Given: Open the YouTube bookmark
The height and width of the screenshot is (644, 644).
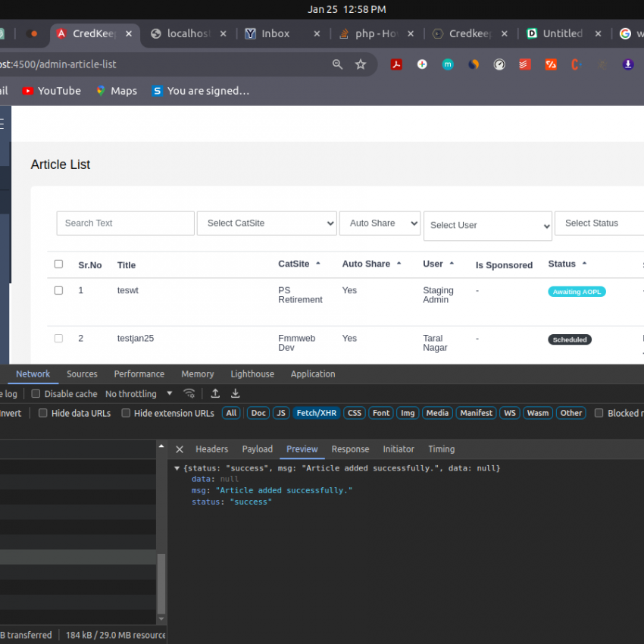Looking at the screenshot, I should tap(52, 91).
